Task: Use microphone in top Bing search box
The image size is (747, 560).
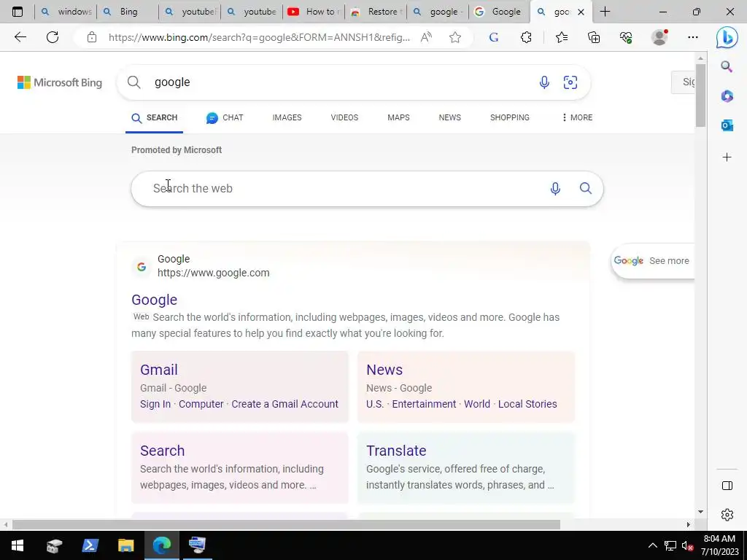Action: (544, 82)
